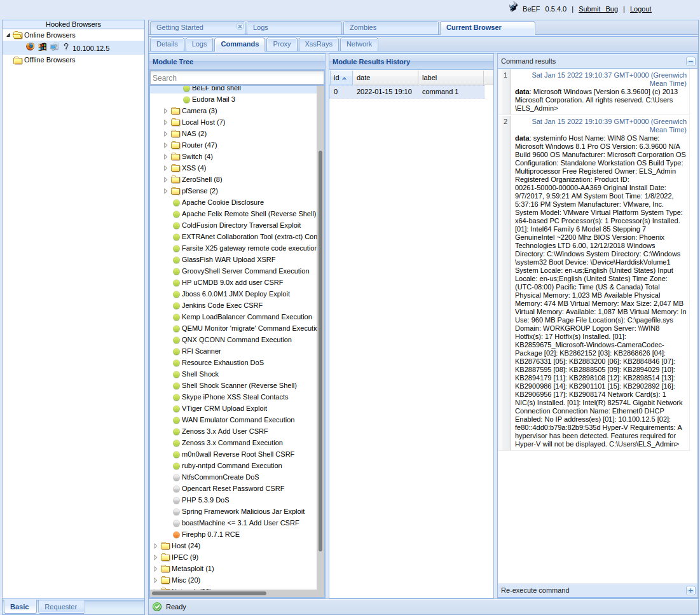Select the hooked browser 10.100.12.5
This screenshot has height=615, width=700.
pos(74,48)
